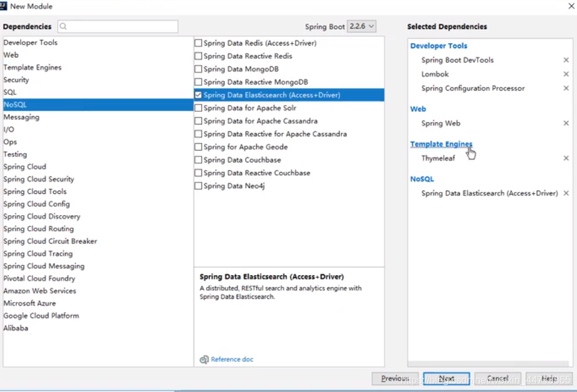Remove Spring Boot DevTools from selected dependencies
This screenshot has width=577, height=392.
coord(566,60)
